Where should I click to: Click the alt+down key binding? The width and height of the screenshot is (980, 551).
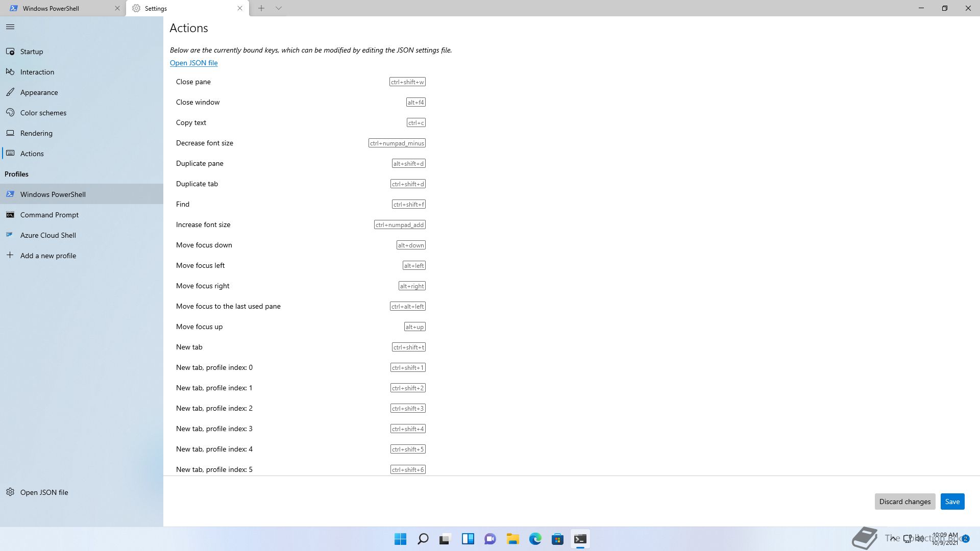pos(411,245)
